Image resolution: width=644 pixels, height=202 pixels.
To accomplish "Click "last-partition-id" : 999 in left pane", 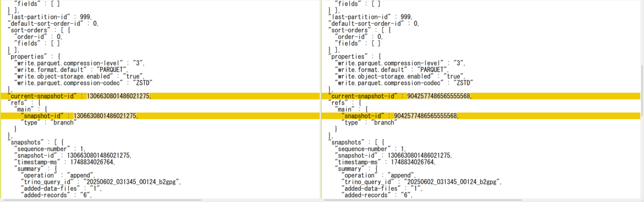I will [51, 17].
